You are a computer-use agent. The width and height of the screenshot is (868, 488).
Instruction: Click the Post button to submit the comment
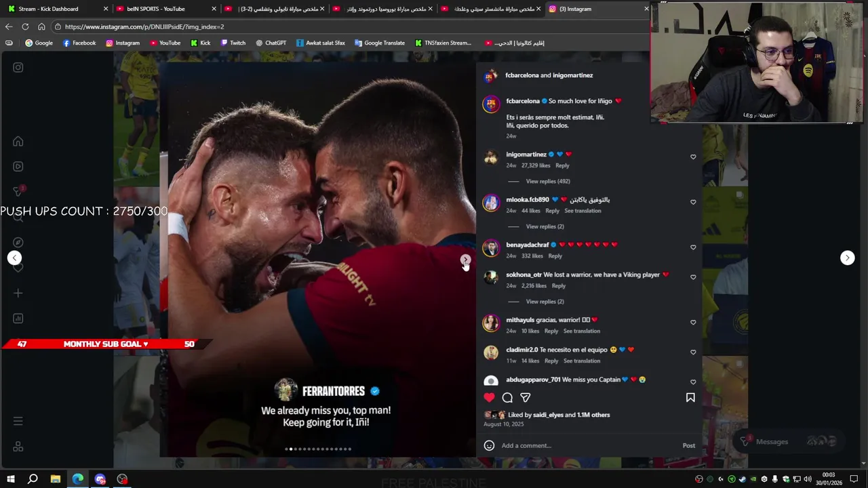[x=689, y=445]
